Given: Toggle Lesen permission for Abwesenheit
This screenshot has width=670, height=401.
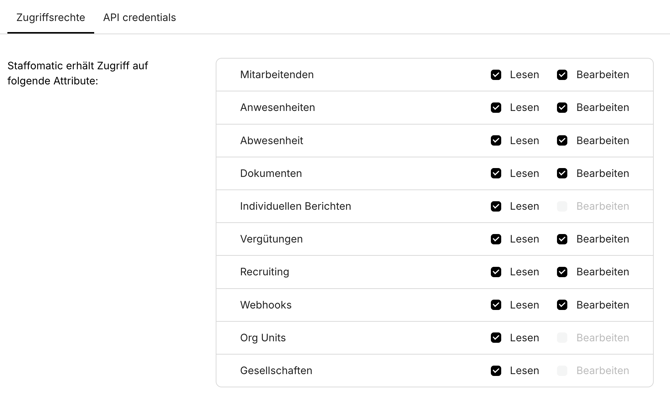Looking at the screenshot, I should (x=496, y=141).
